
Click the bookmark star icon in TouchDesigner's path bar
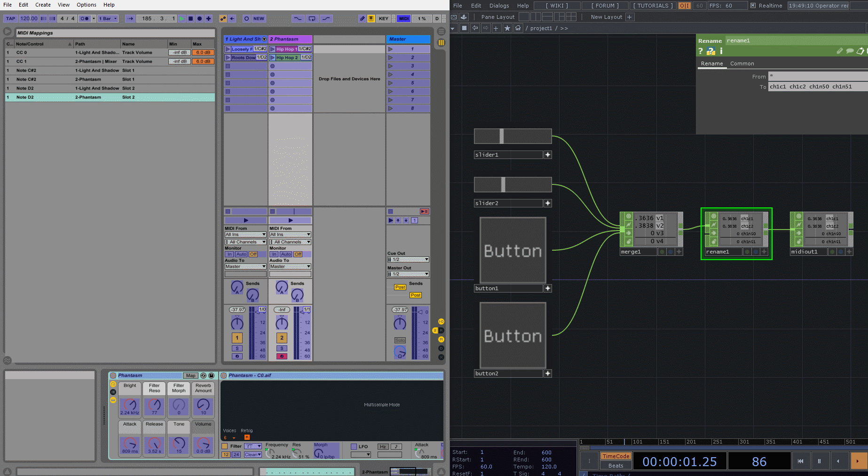click(507, 28)
